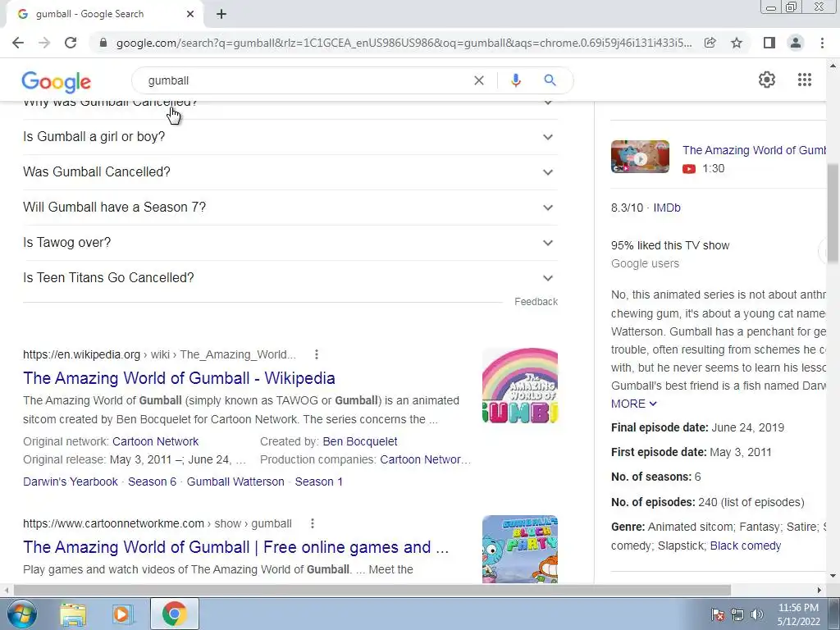
Task: Expand description with MORE link
Action: pos(634,404)
